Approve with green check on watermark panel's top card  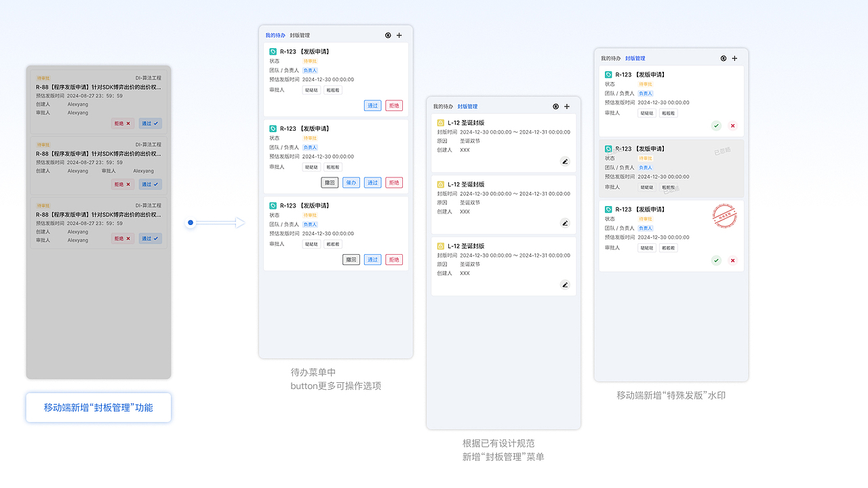pos(716,125)
